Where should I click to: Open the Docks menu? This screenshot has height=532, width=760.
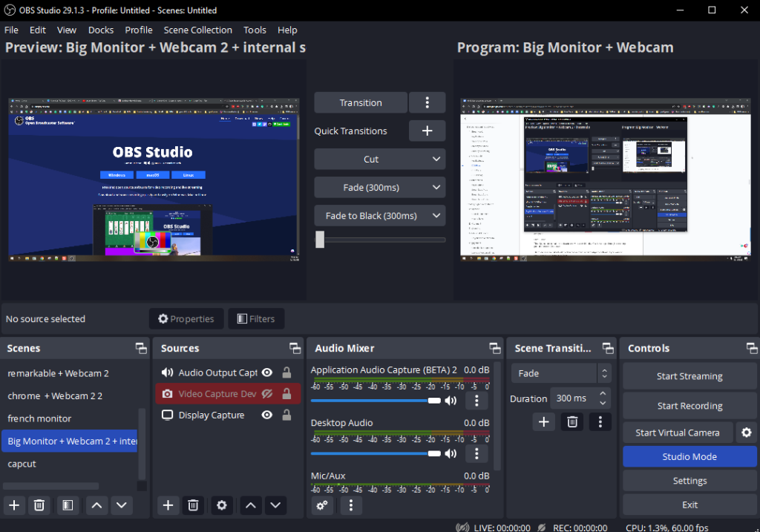(101, 30)
